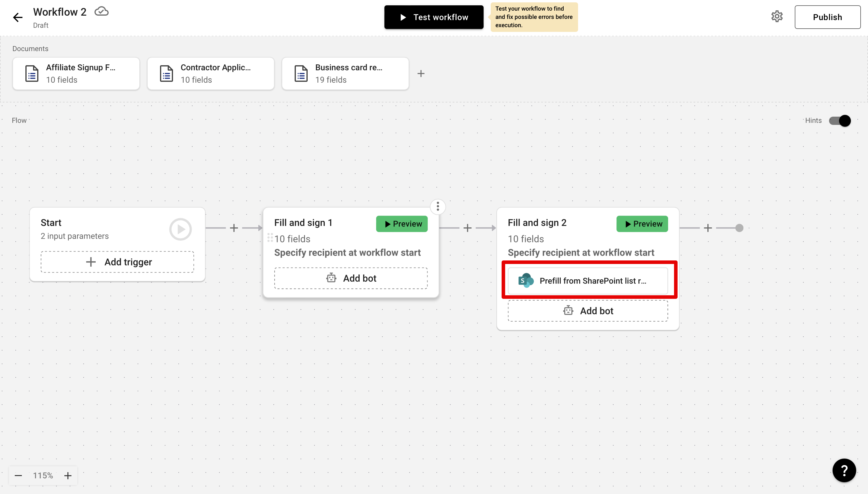This screenshot has height=494, width=868.
Task: Preview Fill and sign 2 step
Action: [x=642, y=224]
